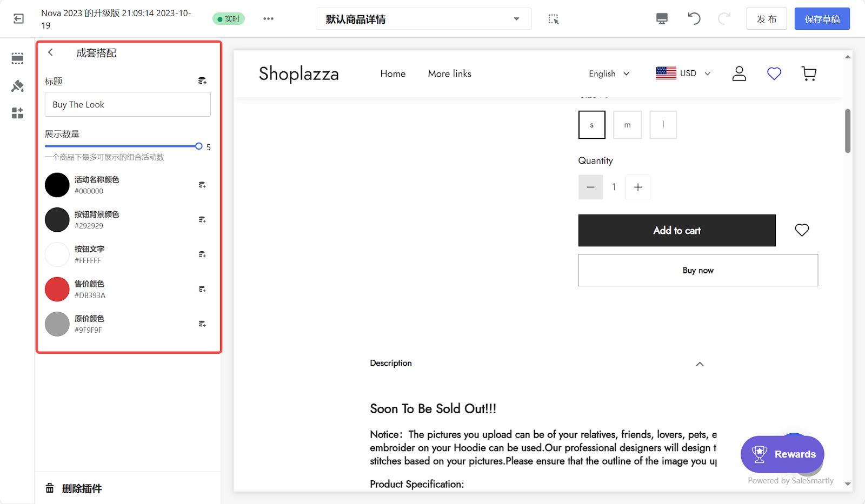865x504 pixels.
Task: Open the shopping cart icon
Action: point(809,73)
